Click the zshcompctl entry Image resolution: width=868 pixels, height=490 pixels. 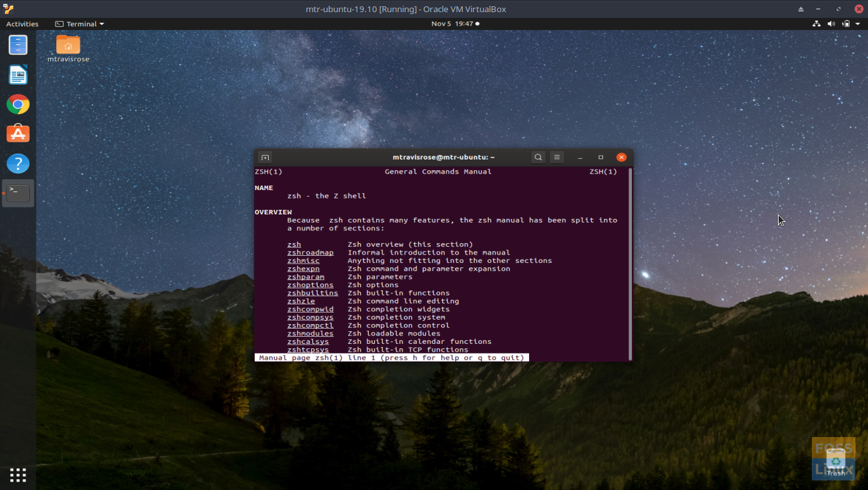tap(310, 325)
